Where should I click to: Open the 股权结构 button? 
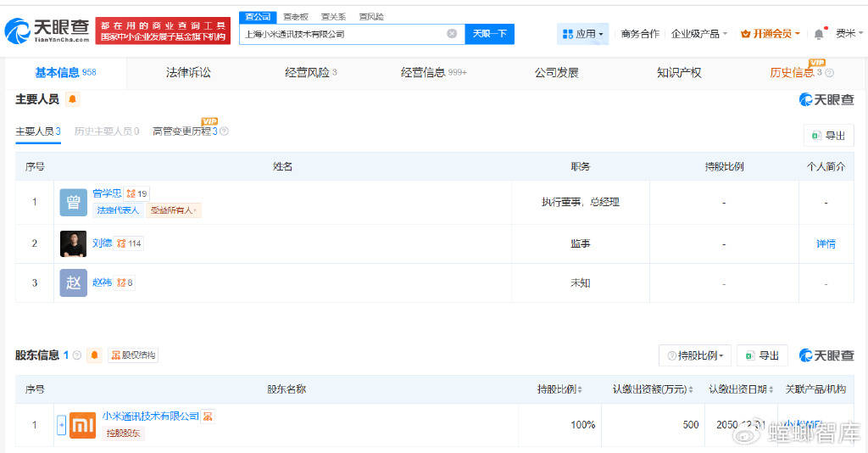(x=133, y=355)
